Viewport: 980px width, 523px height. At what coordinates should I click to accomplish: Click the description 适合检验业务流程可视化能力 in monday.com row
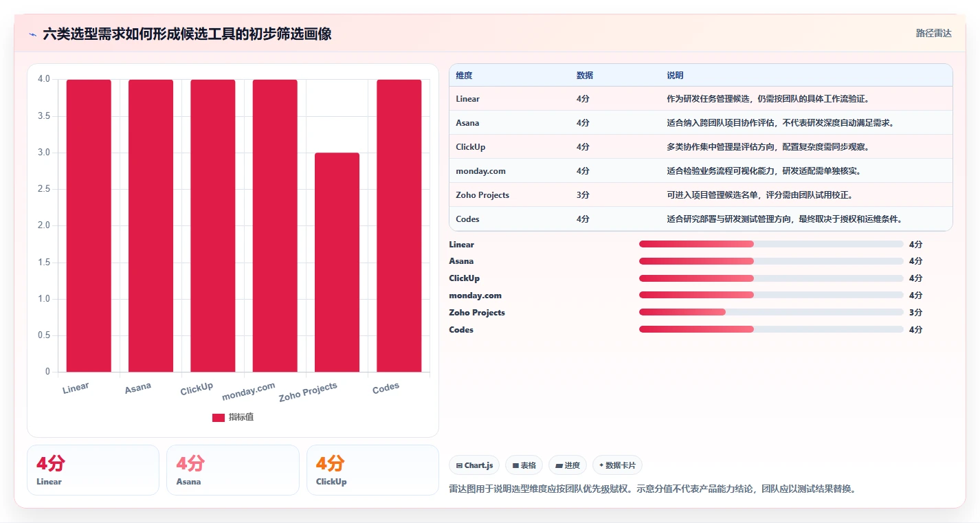point(764,171)
